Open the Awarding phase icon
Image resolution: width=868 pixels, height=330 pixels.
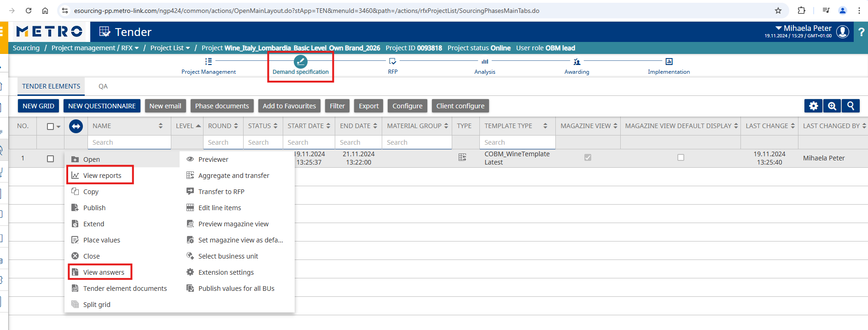pos(577,61)
